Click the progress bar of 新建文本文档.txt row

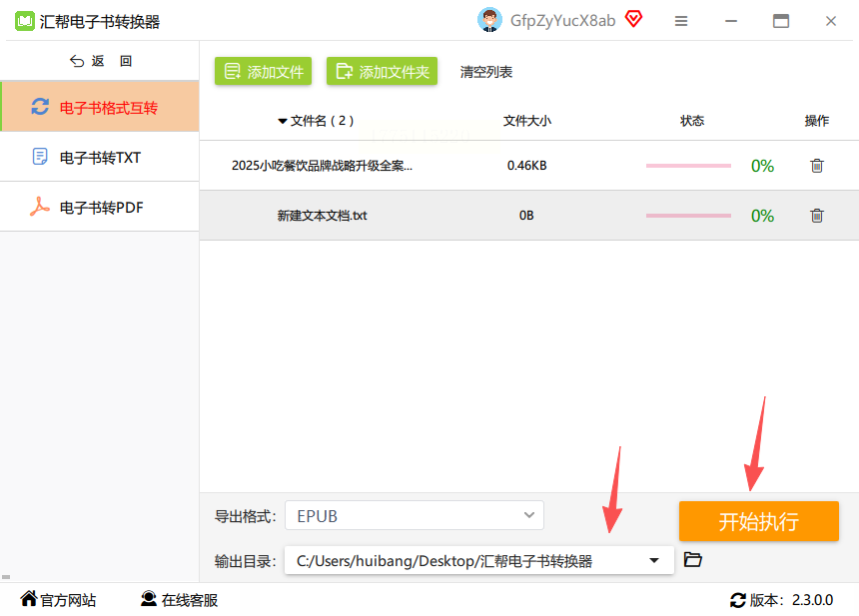[688, 216]
